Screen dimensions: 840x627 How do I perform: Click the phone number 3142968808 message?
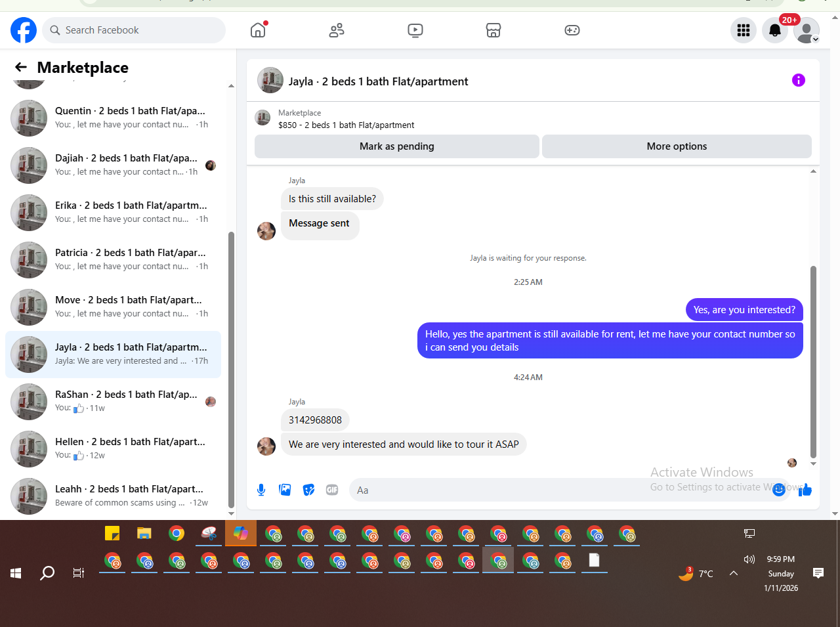click(x=315, y=420)
